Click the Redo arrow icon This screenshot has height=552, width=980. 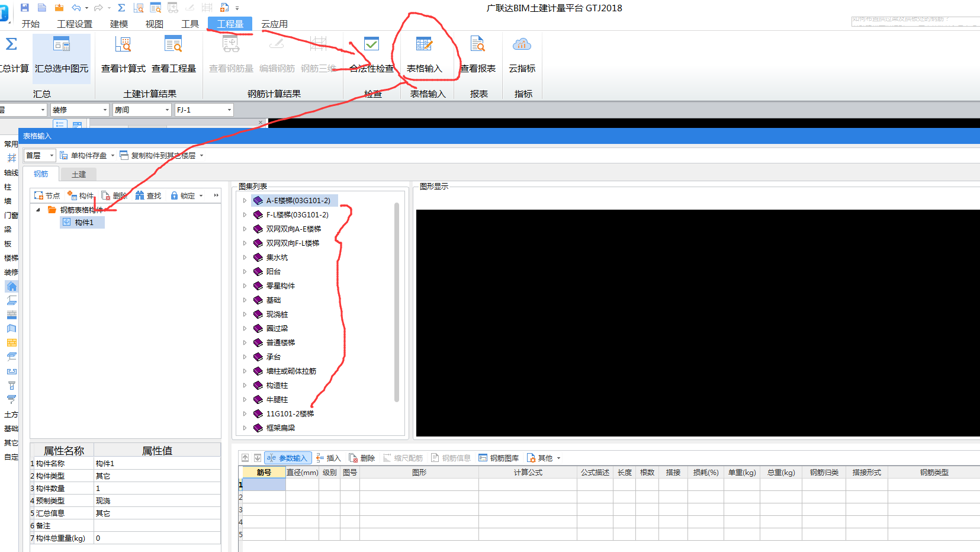[98, 8]
